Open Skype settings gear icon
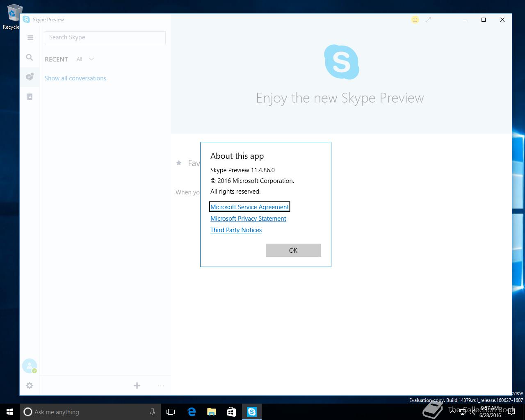Image resolution: width=525 pixels, height=420 pixels. point(30,386)
